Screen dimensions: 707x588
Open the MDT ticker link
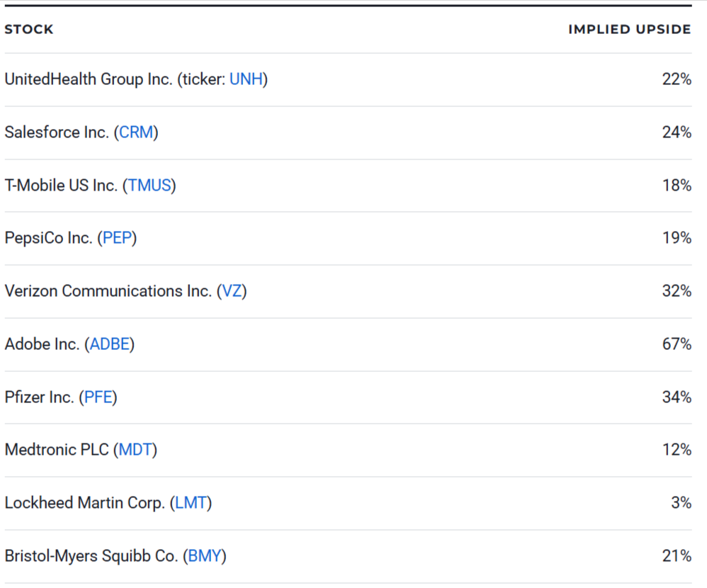(x=135, y=450)
